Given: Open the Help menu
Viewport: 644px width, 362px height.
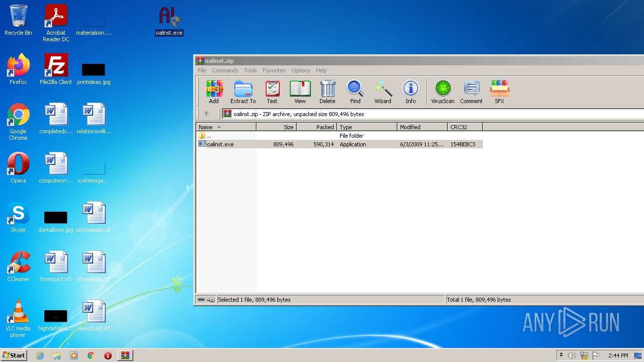Looking at the screenshot, I should (321, 70).
